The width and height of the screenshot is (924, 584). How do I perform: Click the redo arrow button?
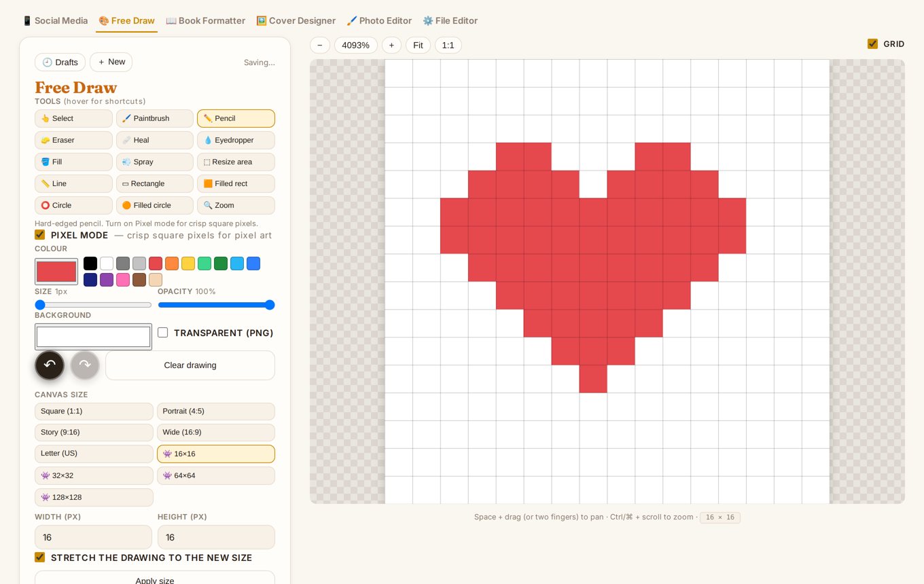coord(85,365)
